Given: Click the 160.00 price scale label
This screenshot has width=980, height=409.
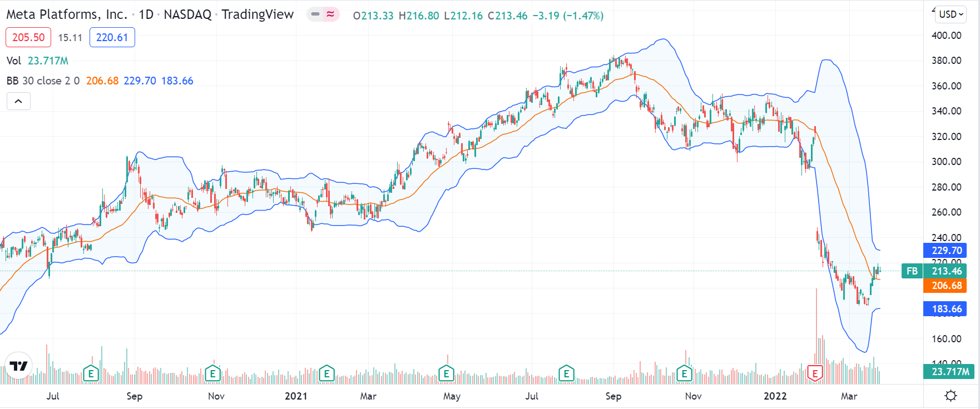Looking at the screenshot, I should pyautogui.click(x=947, y=339).
